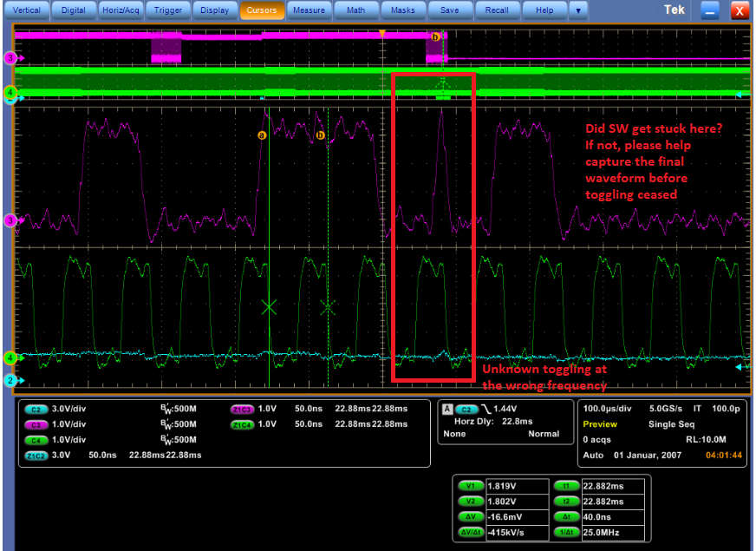Select the Z1C2 zoom badge
Viewport: 756px width, 551px height.
37,456
